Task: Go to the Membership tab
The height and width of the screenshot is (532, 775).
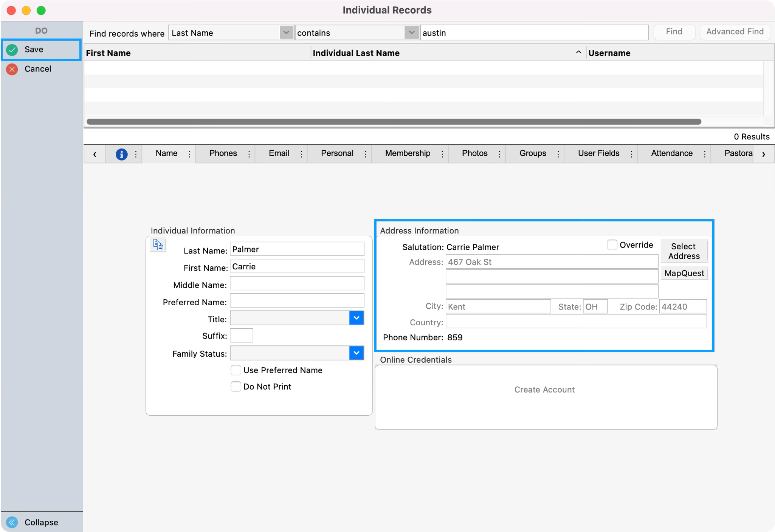Action: (x=408, y=153)
